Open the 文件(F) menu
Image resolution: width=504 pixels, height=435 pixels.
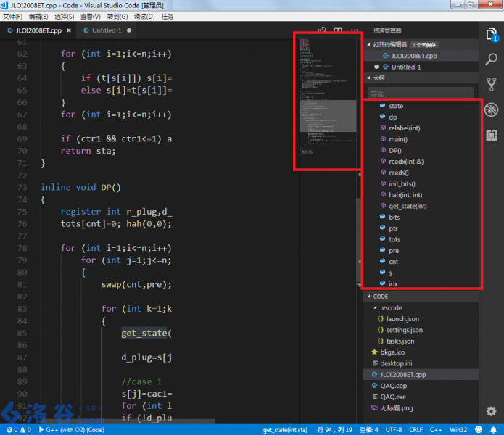coord(13,17)
